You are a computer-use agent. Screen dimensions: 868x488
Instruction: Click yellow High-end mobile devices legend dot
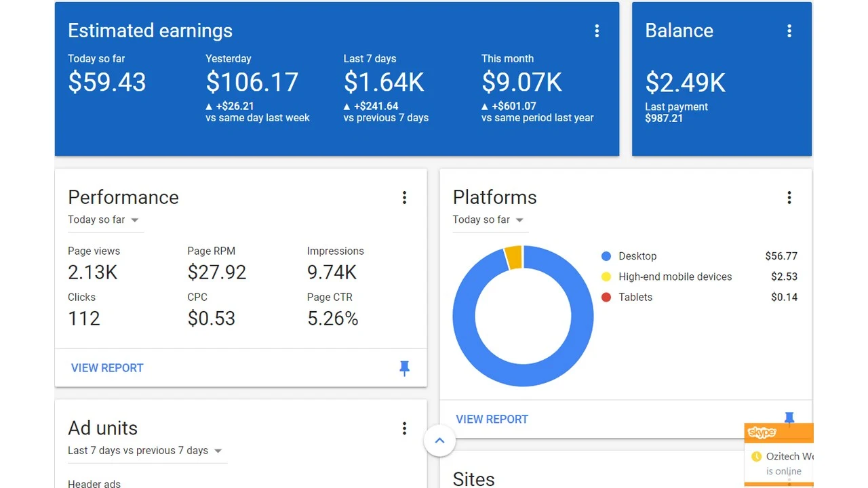coord(606,277)
